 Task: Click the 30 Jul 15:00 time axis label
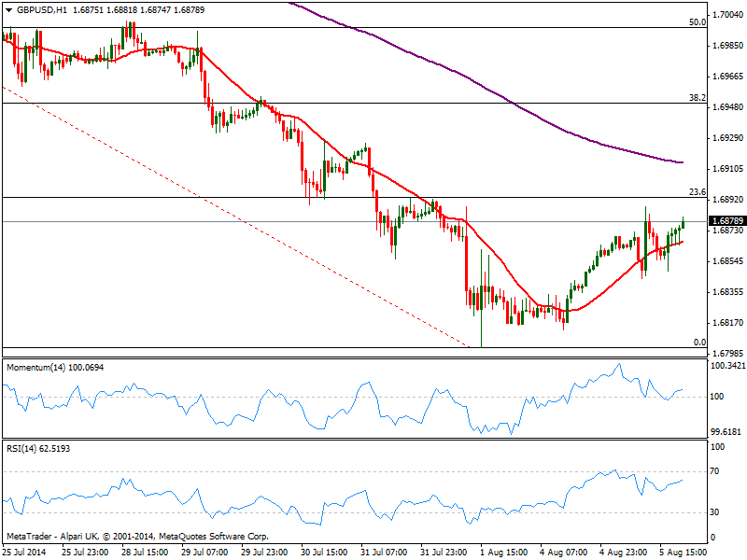pyautogui.click(x=324, y=552)
